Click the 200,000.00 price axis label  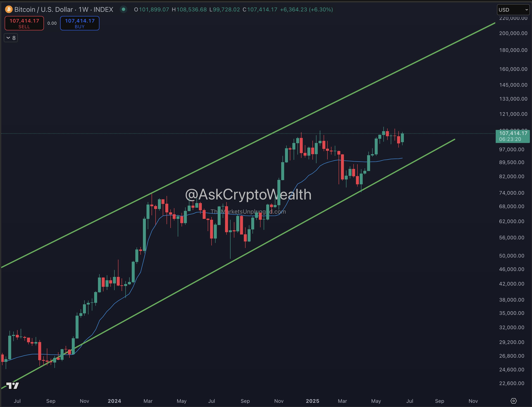pyautogui.click(x=513, y=33)
